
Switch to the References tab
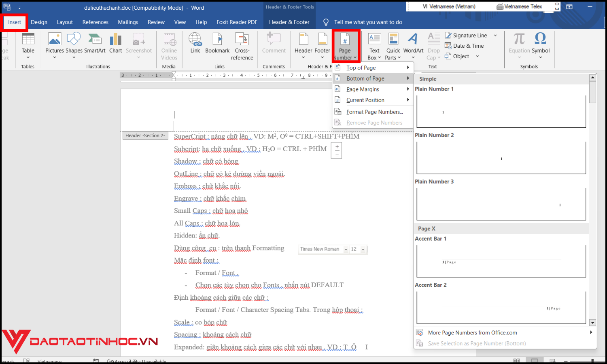pos(96,22)
